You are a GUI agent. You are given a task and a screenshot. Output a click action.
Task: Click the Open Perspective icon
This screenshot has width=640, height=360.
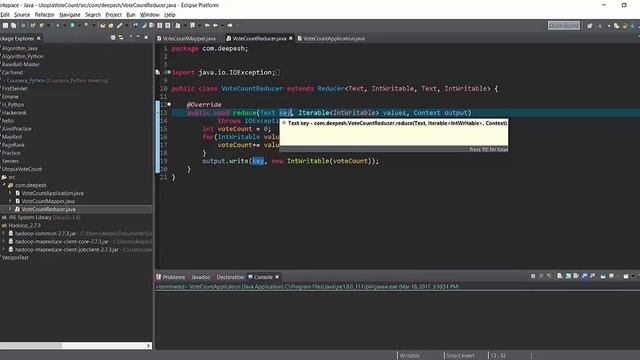pyautogui.click(x=590, y=26)
